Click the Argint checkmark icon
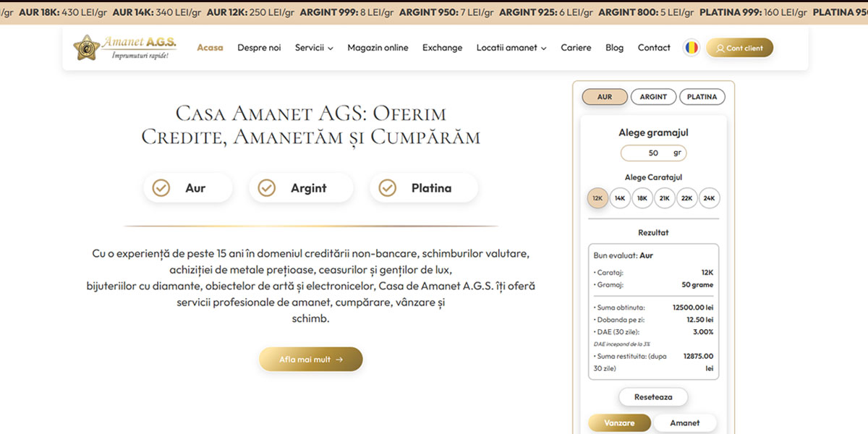This screenshot has width=868, height=434. click(267, 188)
